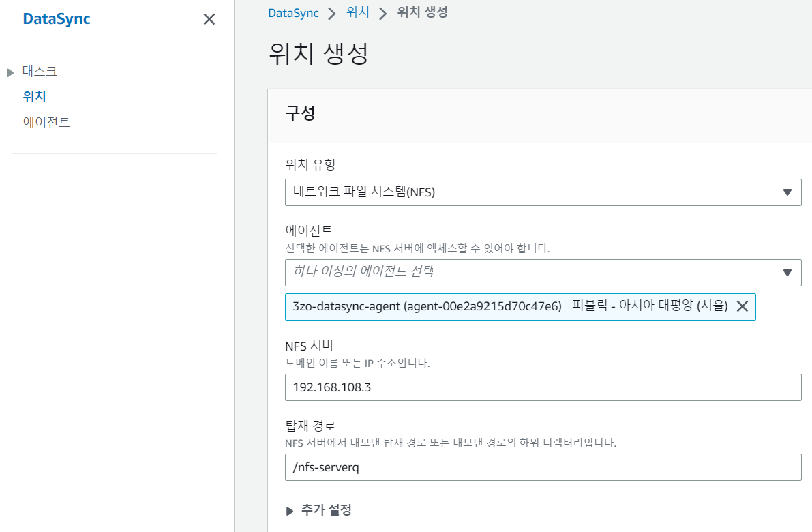Click the DataSync breadcrumb link
Screen dimensions: 812x532
pos(293,12)
